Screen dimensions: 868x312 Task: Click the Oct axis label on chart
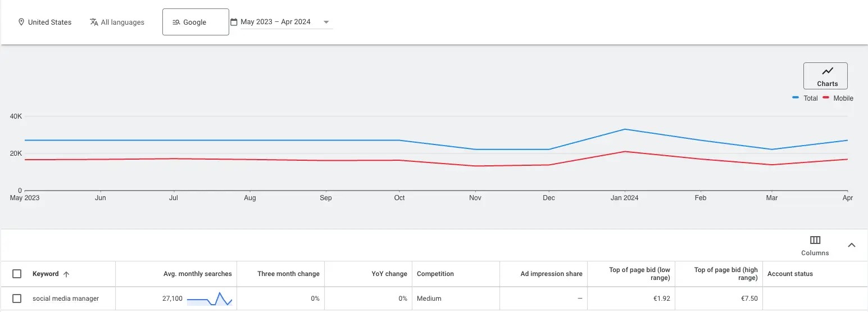399,198
